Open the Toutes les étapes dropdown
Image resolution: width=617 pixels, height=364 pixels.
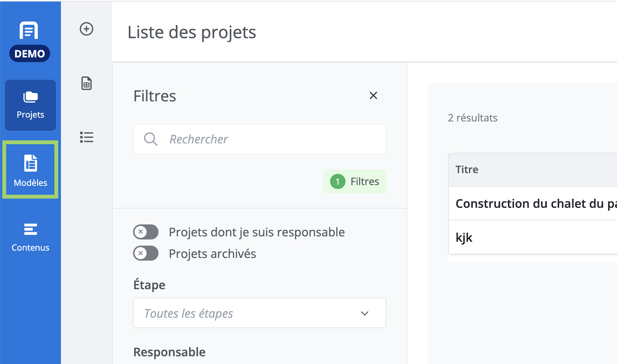tap(260, 313)
